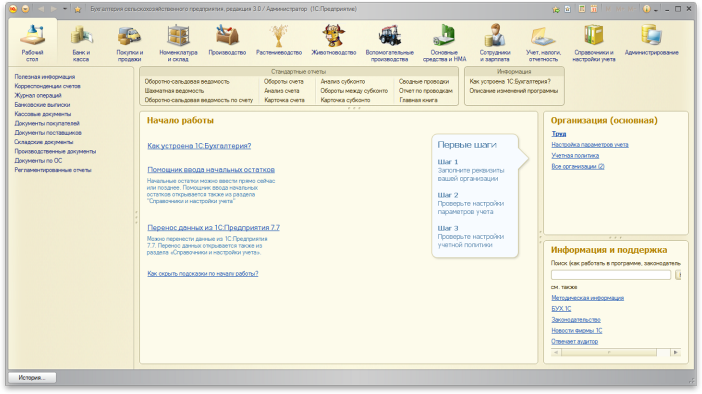Open the orange main menu round button
Image resolution: width=702 pixels, height=394 pixels.
tap(26, 9)
